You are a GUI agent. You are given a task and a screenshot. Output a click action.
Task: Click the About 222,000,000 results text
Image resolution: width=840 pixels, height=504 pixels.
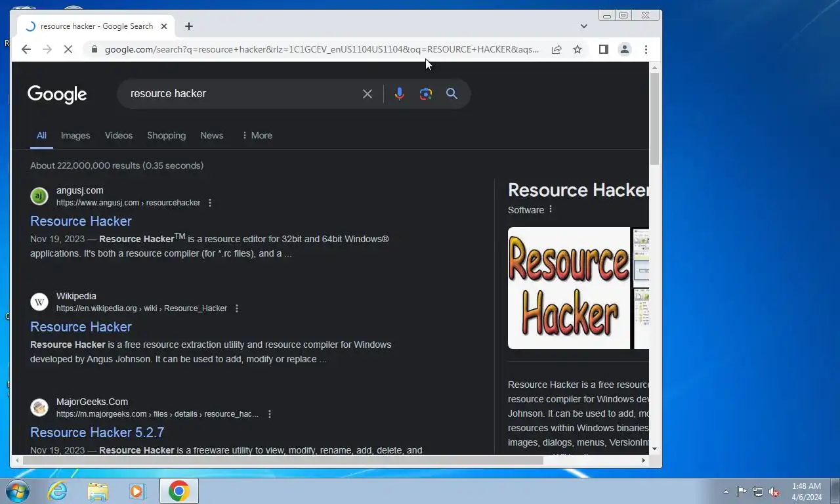[117, 165]
